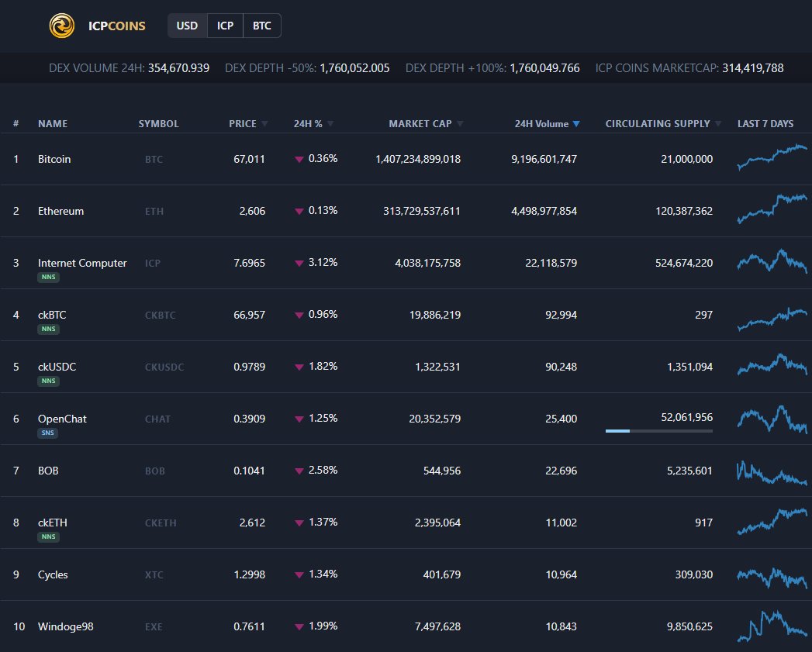Open the Internet Computer coin link

(82, 263)
